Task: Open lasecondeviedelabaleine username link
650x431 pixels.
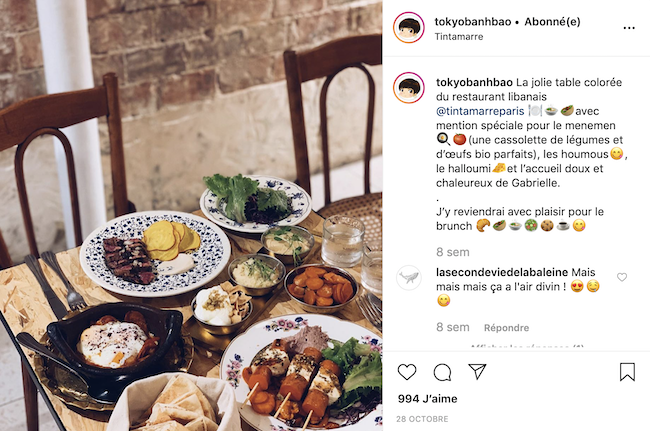Action: tap(502, 272)
